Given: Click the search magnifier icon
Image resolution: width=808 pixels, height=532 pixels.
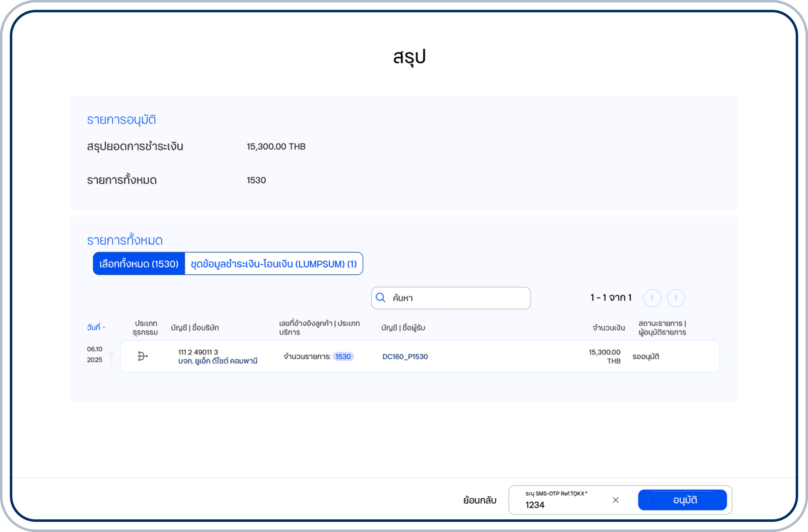Looking at the screenshot, I should coord(380,298).
